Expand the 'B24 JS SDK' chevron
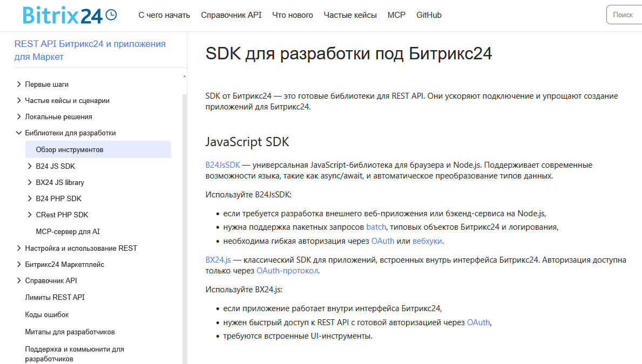 (30, 166)
